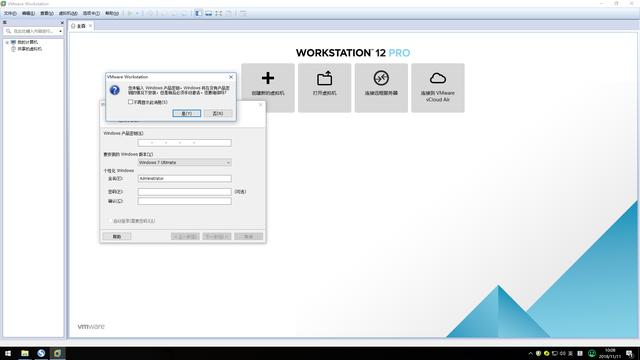Click the search magnifier in library box
The width and height of the screenshot is (640, 360).
point(8,31)
